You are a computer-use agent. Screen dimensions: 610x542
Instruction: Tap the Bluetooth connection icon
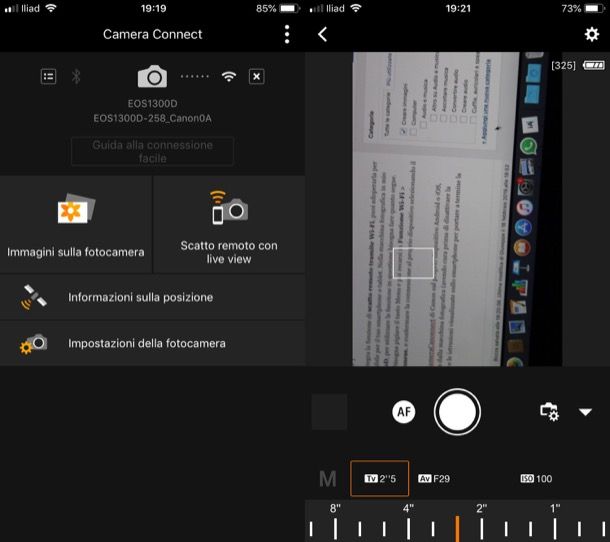click(76, 77)
